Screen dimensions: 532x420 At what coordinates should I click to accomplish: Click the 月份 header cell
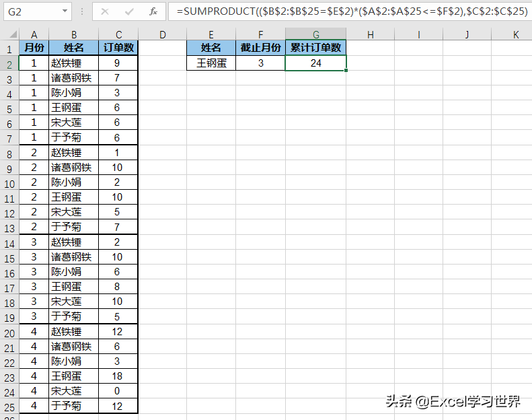coord(34,48)
